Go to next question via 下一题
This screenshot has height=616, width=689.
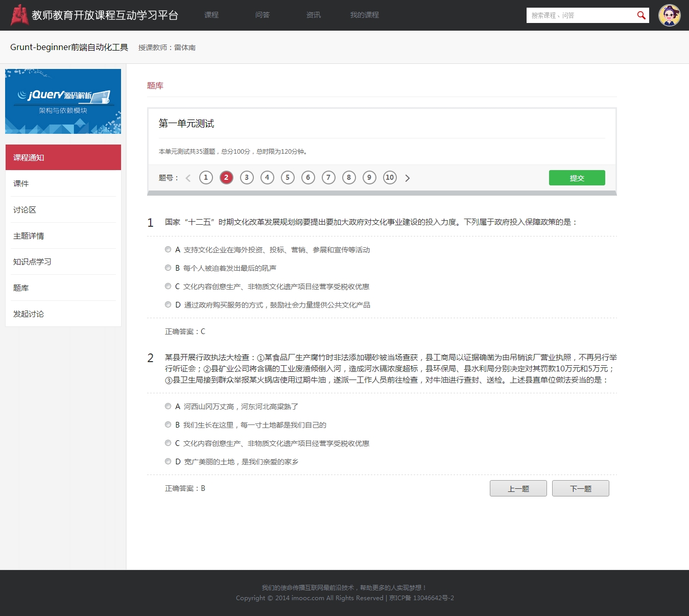click(x=581, y=488)
